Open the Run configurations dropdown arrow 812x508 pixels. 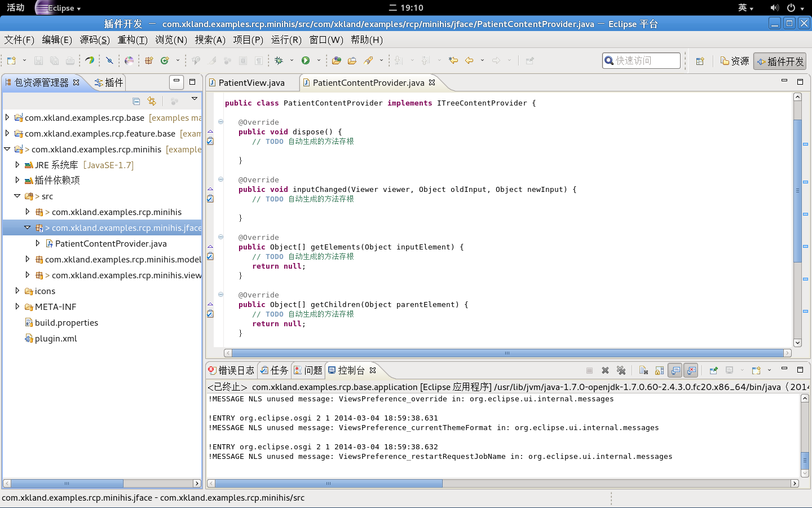(319, 60)
